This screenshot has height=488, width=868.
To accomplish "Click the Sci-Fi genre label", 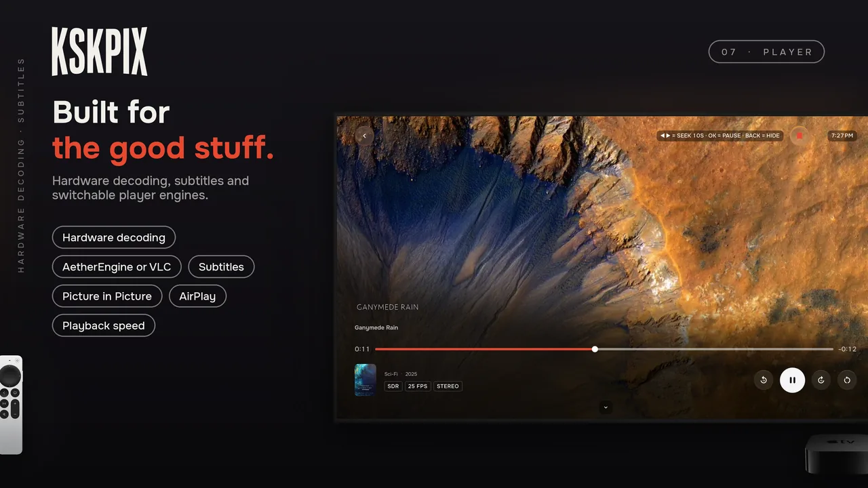I will (391, 374).
